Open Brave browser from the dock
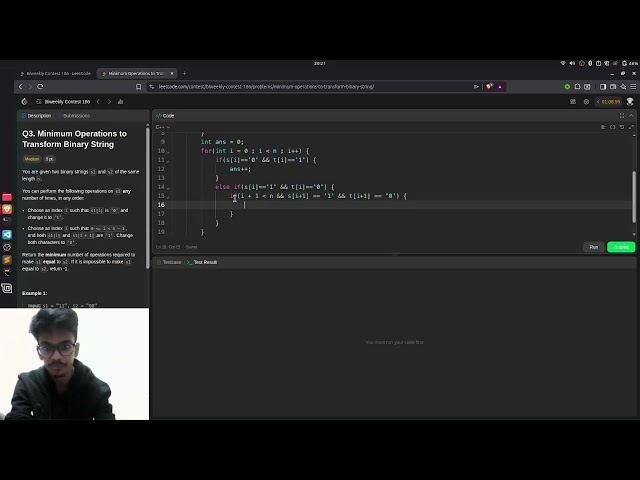The width and height of the screenshot is (640, 480). click(7, 209)
